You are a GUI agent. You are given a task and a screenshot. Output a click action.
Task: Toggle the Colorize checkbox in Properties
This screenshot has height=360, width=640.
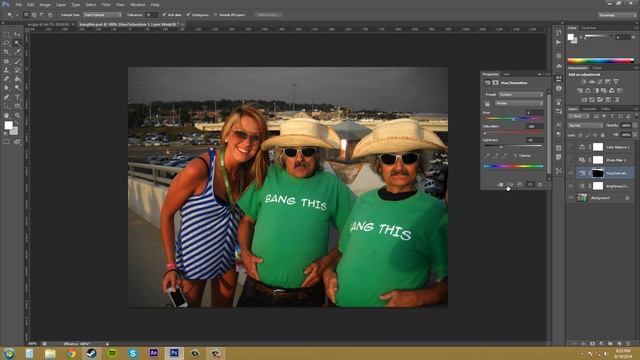click(x=515, y=156)
